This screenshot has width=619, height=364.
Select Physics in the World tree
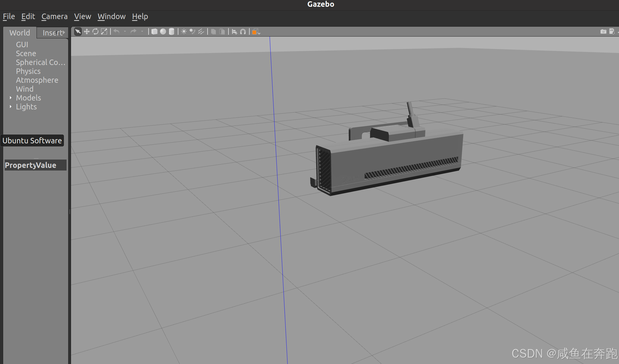pyautogui.click(x=28, y=71)
